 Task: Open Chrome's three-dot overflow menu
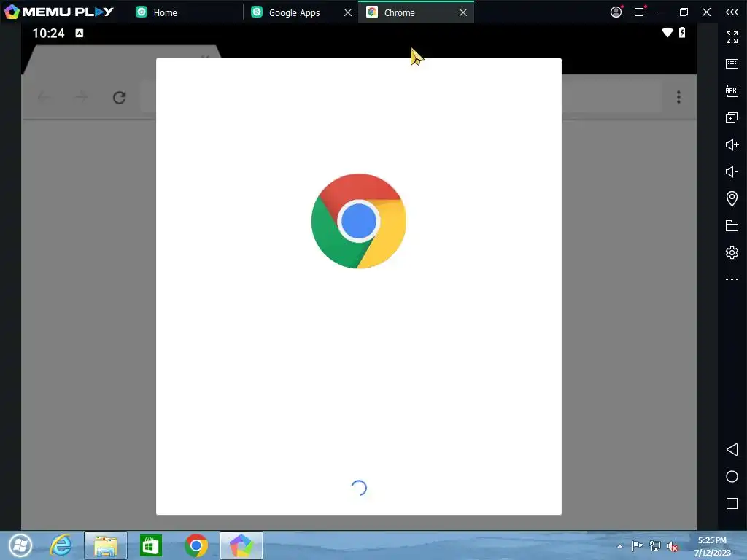(x=678, y=97)
